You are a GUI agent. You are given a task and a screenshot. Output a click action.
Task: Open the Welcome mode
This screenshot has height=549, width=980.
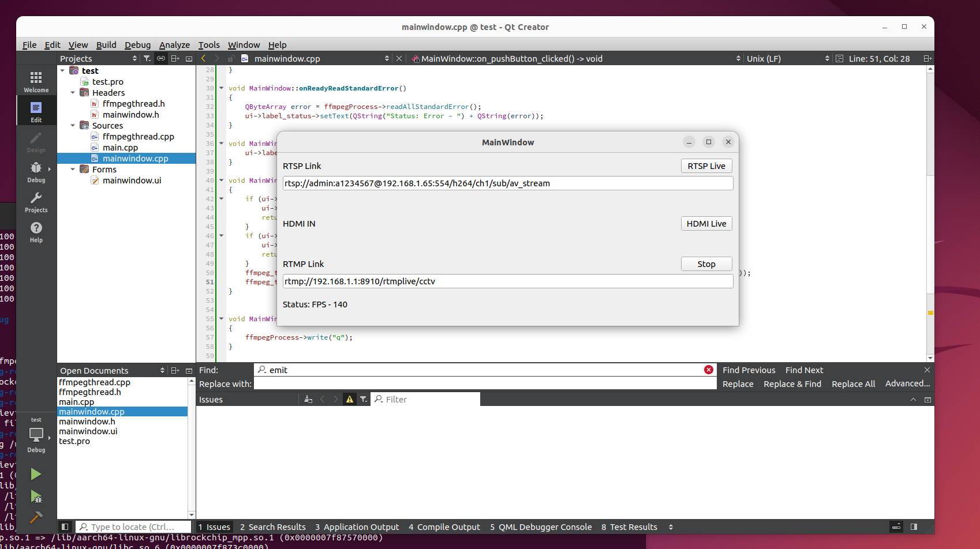[36, 82]
